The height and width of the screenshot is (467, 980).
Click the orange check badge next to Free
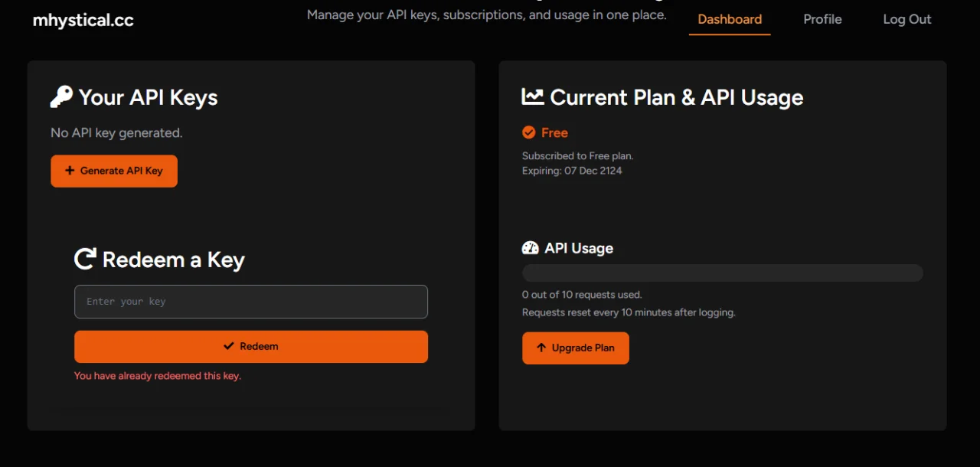pos(528,132)
